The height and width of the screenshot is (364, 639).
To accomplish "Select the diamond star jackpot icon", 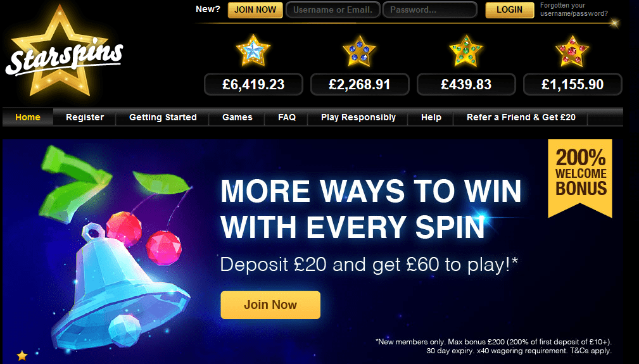I will pos(253,51).
